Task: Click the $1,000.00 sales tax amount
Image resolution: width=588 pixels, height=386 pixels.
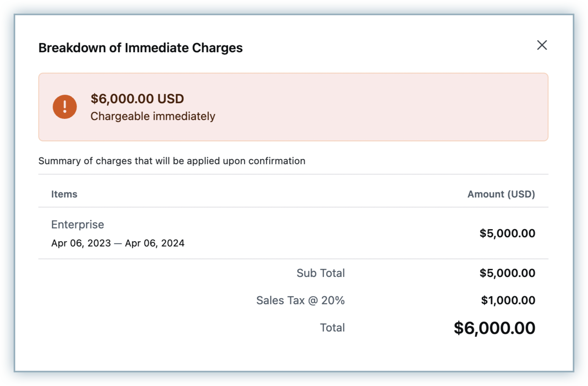Action: pyautogui.click(x=508, y=301)
